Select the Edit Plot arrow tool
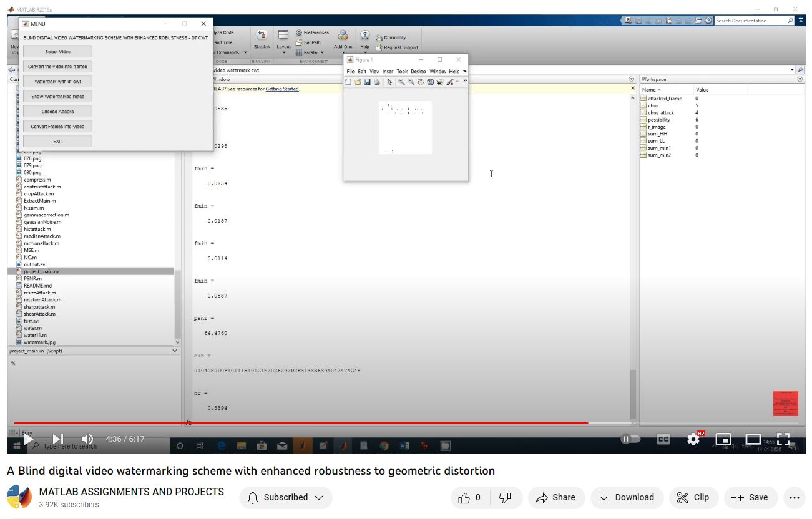Image resolution: width=812 pixels, height=519 pixels. [x=389, y=82]
